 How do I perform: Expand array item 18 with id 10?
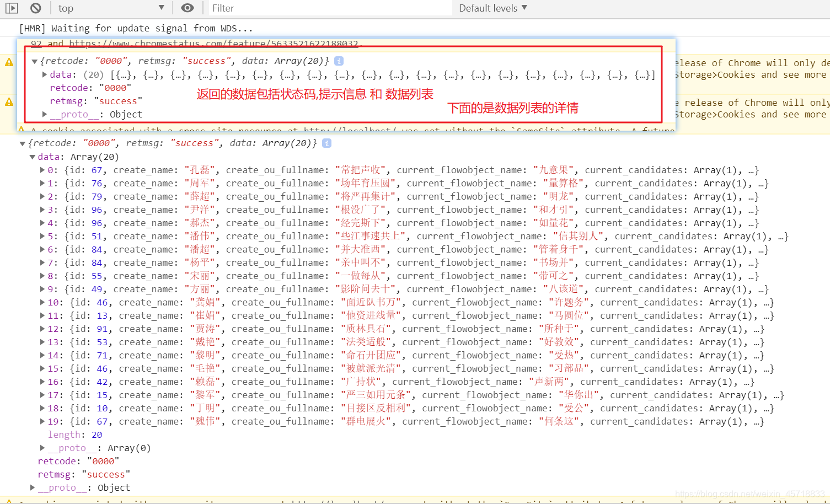tap(42, 408)
